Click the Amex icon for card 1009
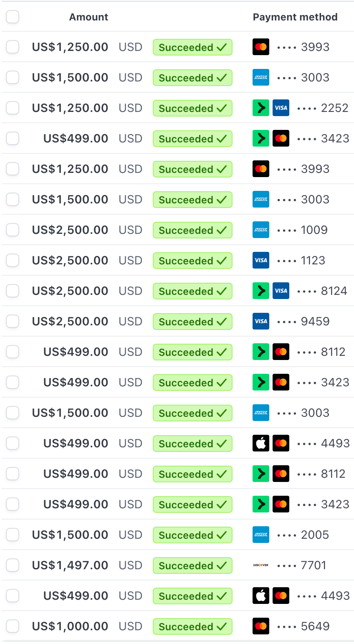Screen dimensions: 354x644 point(261,230)
